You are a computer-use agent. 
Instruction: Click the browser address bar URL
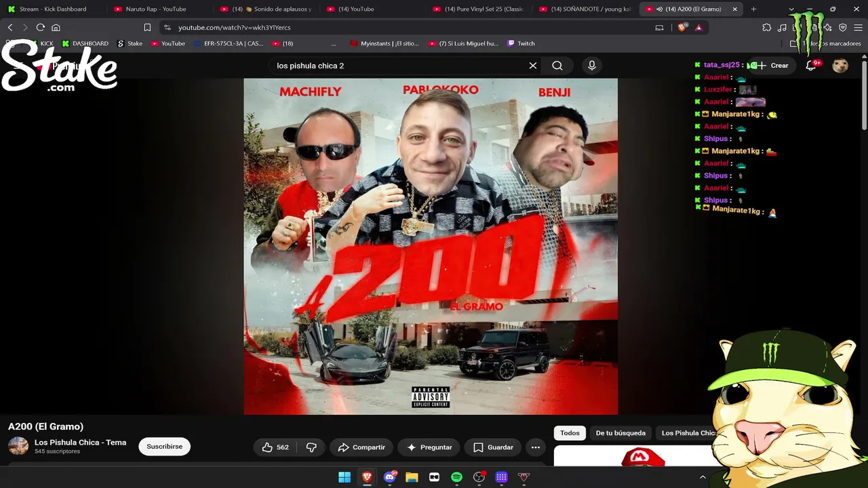click(x=235, y=28)
